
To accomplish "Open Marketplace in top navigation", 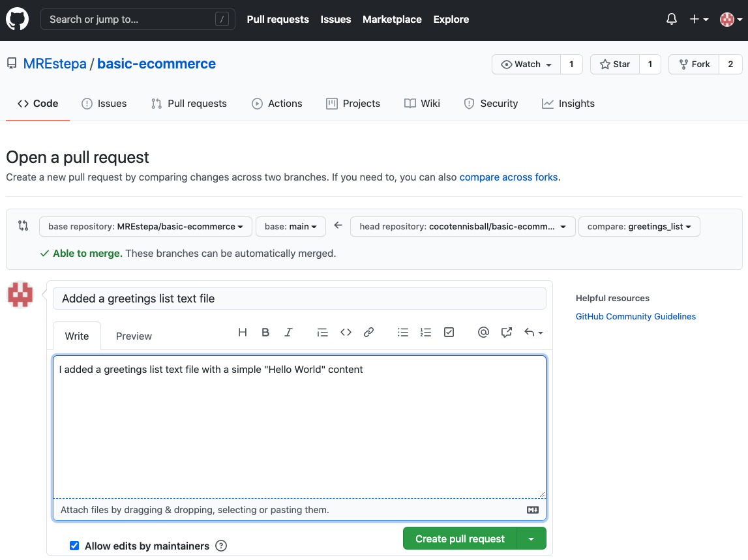I will [x=392, y=20].
